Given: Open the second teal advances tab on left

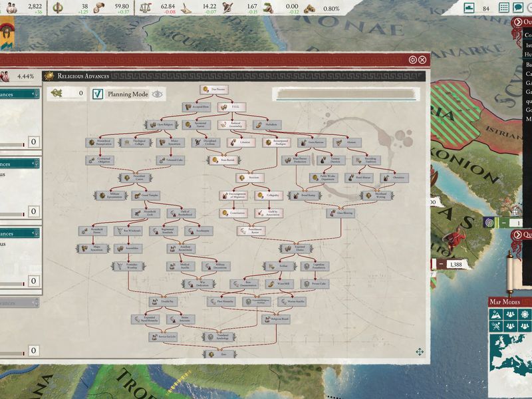Looking at the screenshot, I should (19, 164).
